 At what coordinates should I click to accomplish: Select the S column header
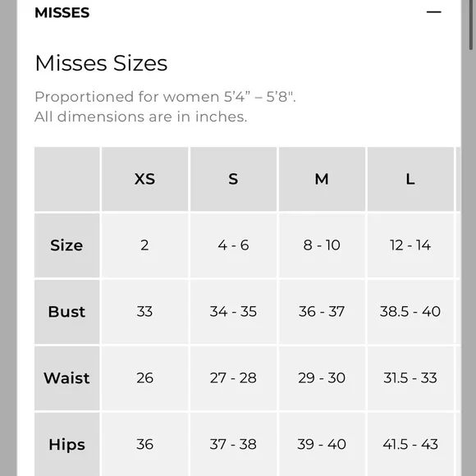click(233, 179)
